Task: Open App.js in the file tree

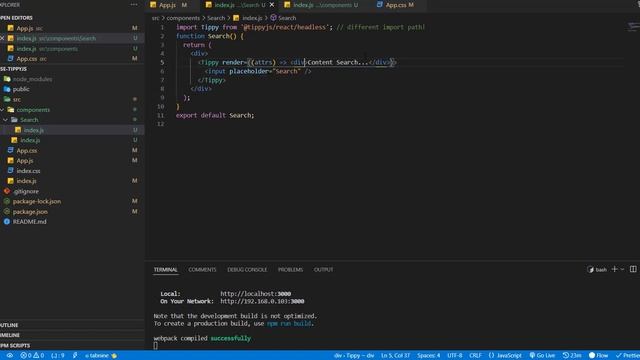Action: point(24,160)
